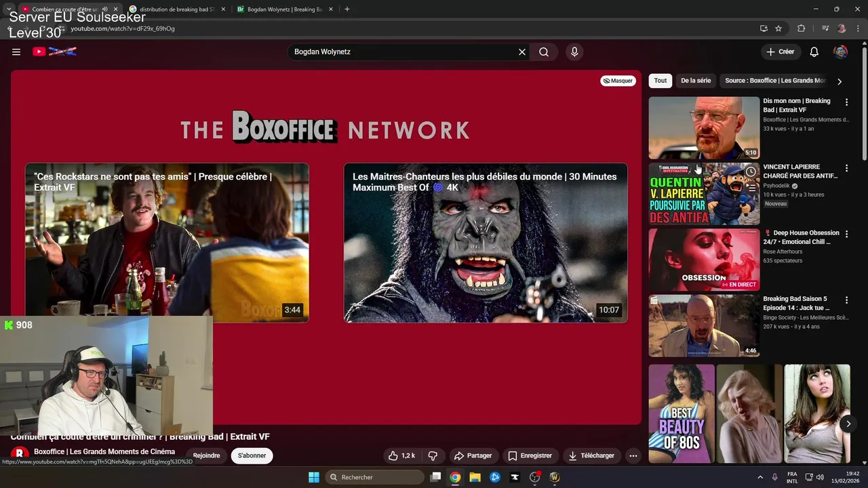Open YouTube notifications bell
Image resolution: width=868 pixels, height=488 pixels.
pyautogui.click(x=814, y=52)
